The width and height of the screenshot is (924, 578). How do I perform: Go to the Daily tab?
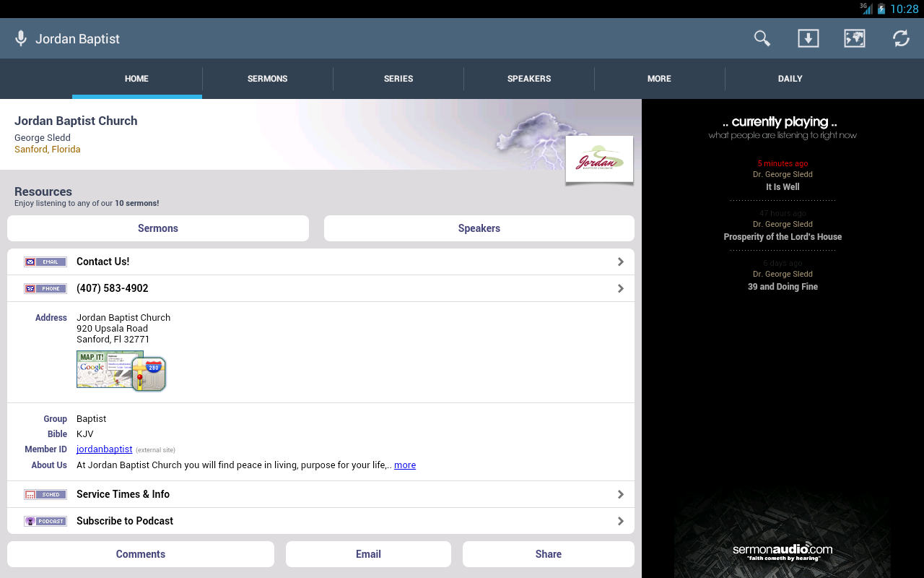790,79
